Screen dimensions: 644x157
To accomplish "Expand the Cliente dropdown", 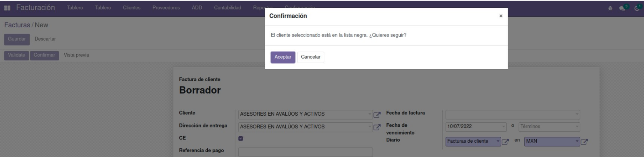I will click(370, 114).
